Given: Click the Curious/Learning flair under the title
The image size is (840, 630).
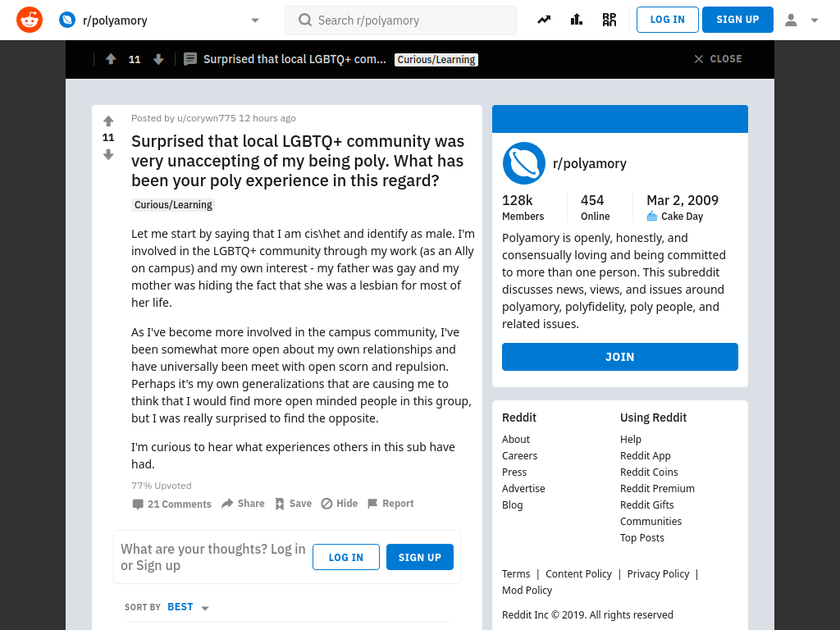Looking at the screenshot, I should pos(173,204).
